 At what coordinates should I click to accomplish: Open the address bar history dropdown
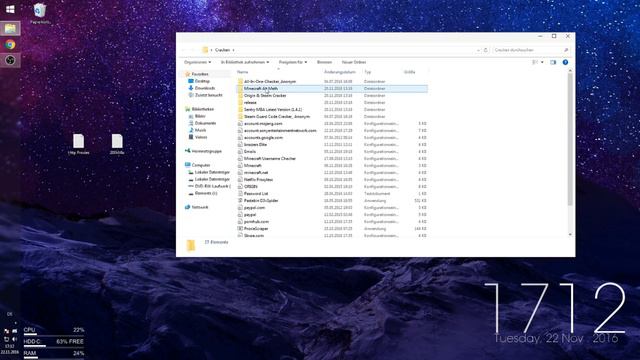tap(478, 50)
